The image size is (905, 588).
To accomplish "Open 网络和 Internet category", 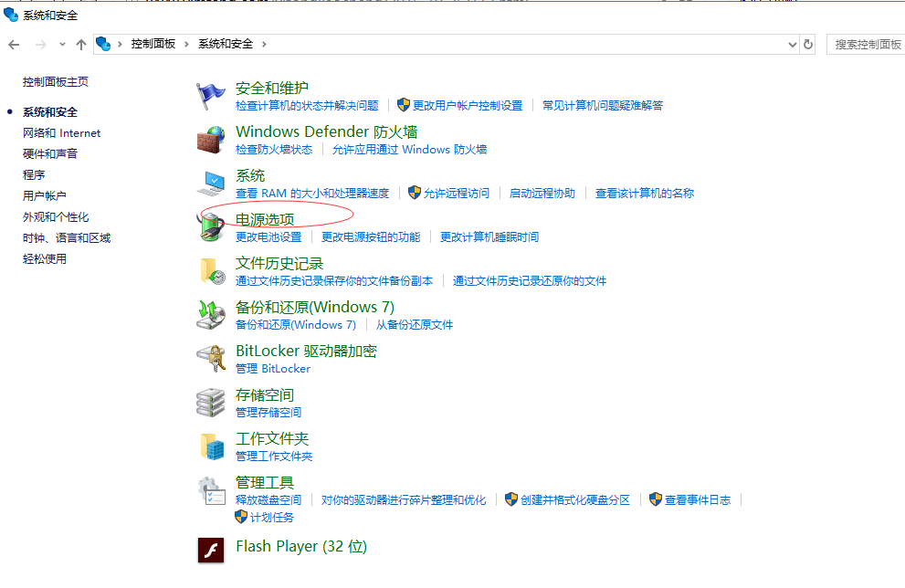I will click(x=62, y=133).
